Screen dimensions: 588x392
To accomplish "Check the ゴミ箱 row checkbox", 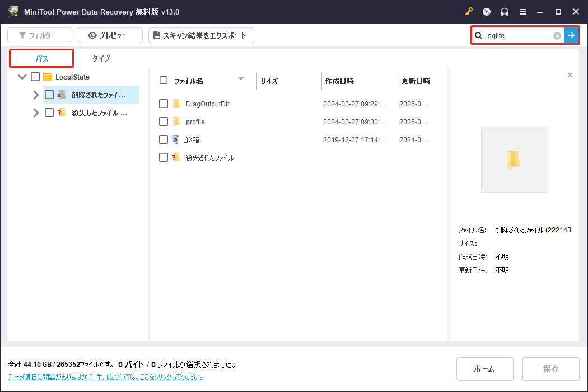I will click(x=164, y=139).
